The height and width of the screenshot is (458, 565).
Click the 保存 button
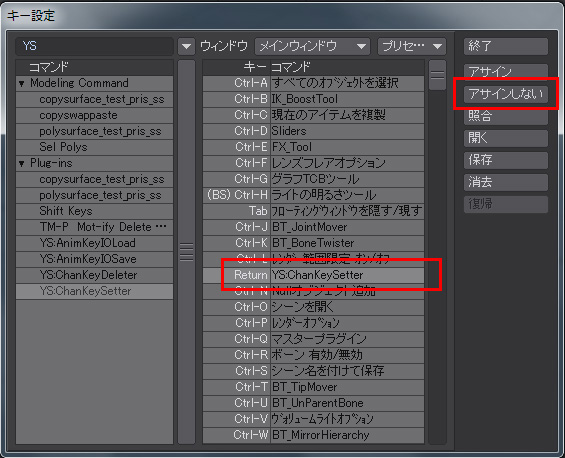tap(506, 160)
